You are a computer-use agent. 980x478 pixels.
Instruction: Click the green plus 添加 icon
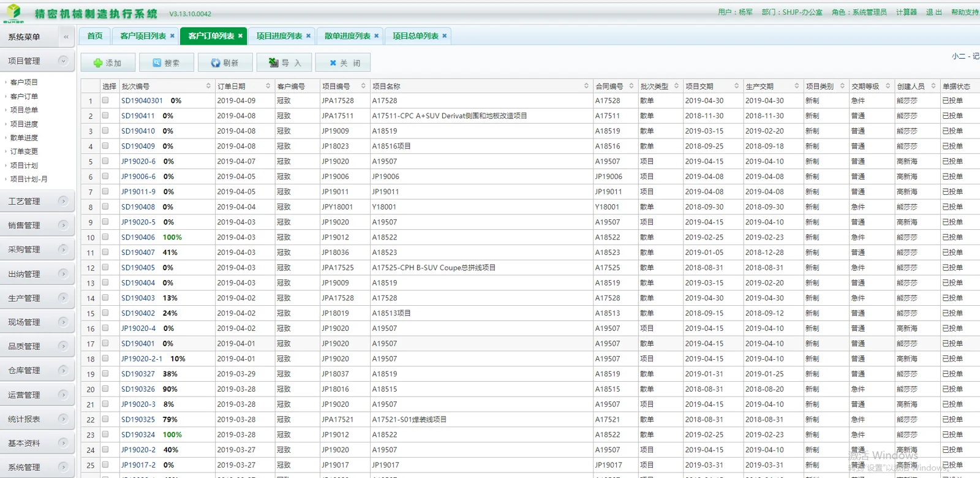[98, 63]
